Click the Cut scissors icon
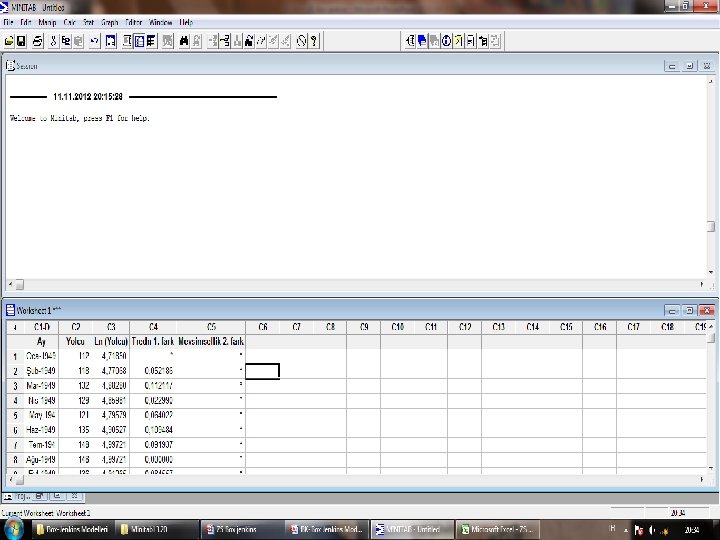The height and width of the screenshot is (540, 720). point(53,41)
